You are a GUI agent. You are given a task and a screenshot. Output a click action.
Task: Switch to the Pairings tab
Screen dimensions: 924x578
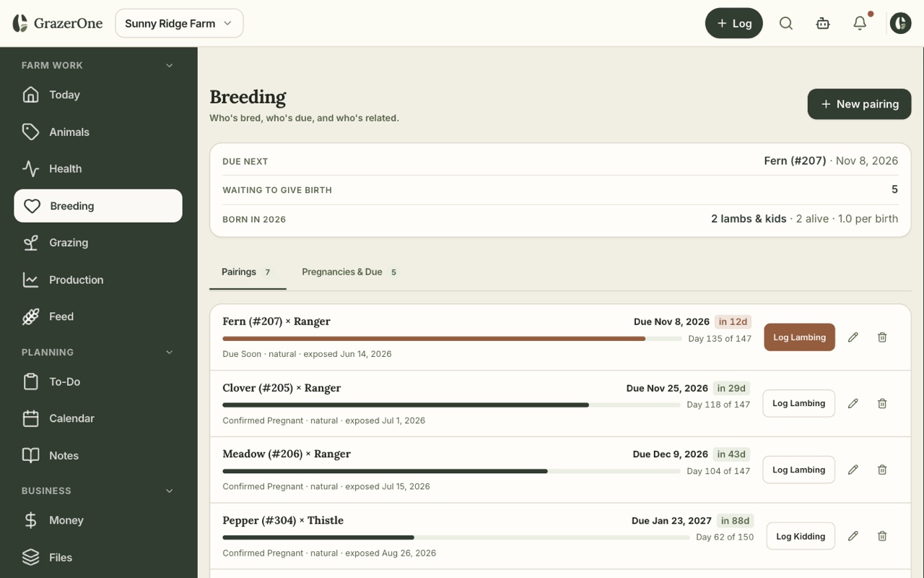tap(248, 272)
